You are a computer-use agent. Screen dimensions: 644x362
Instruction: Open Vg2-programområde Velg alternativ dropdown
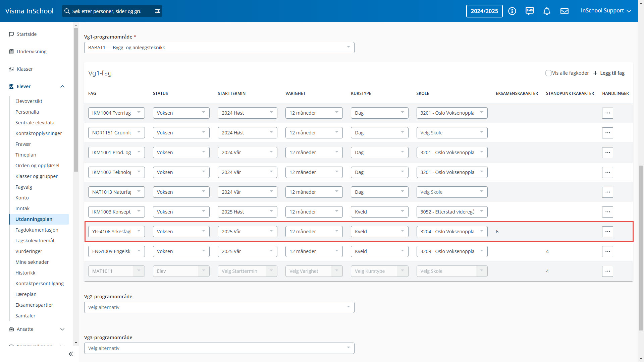(219, 307)
